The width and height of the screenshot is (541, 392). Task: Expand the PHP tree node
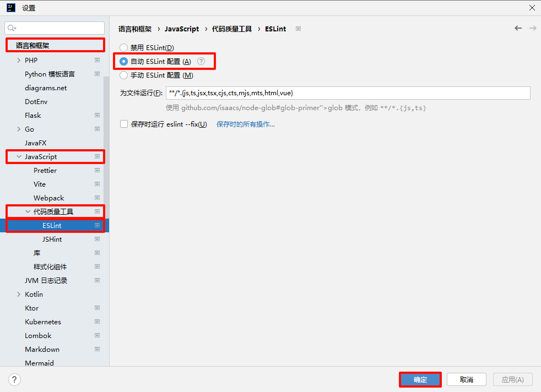(19, 61)
